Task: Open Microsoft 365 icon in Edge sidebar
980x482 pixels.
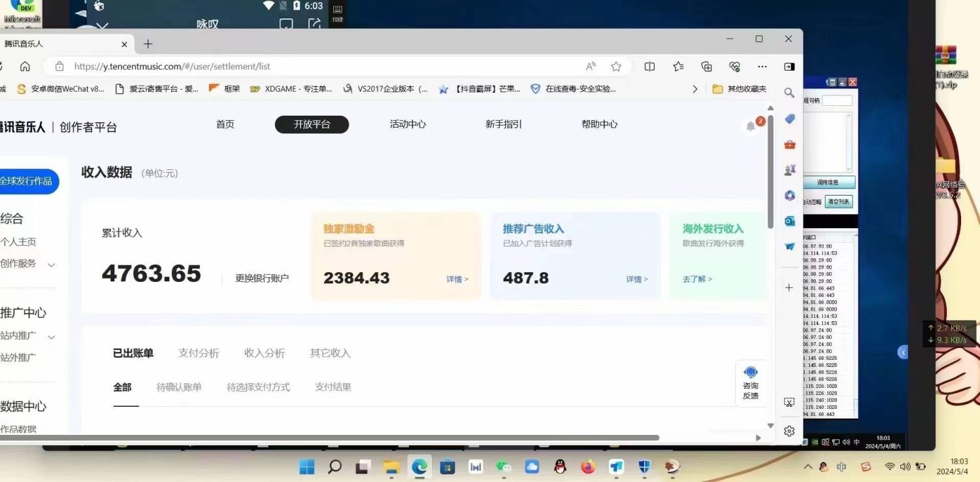Action: click(789, 196)
